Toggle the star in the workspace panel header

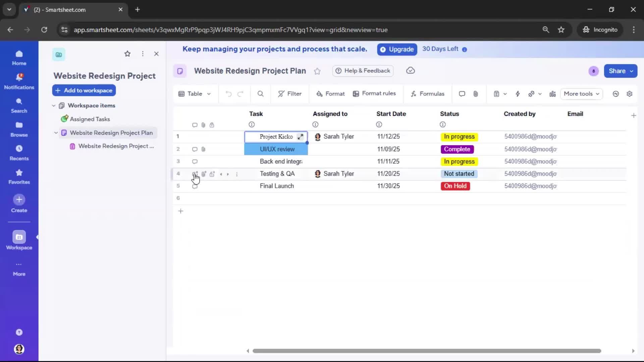pos(127,54)
